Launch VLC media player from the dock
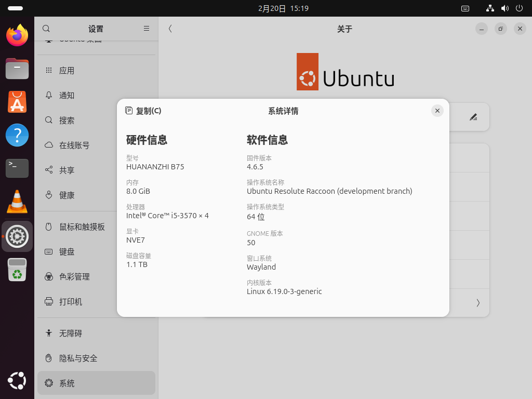The height and width of the screenshot is (399, 532). [17, 201]
